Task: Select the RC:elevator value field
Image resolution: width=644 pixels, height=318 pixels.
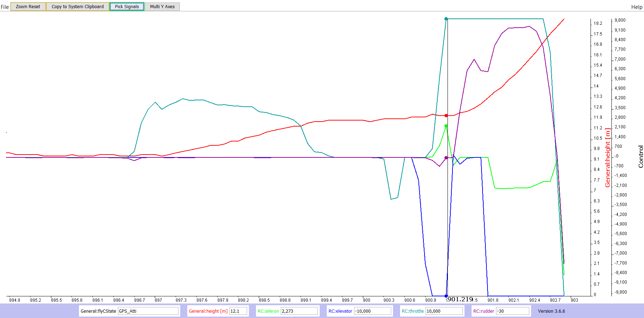Action: pyautogui.click(x=373, y=311)
